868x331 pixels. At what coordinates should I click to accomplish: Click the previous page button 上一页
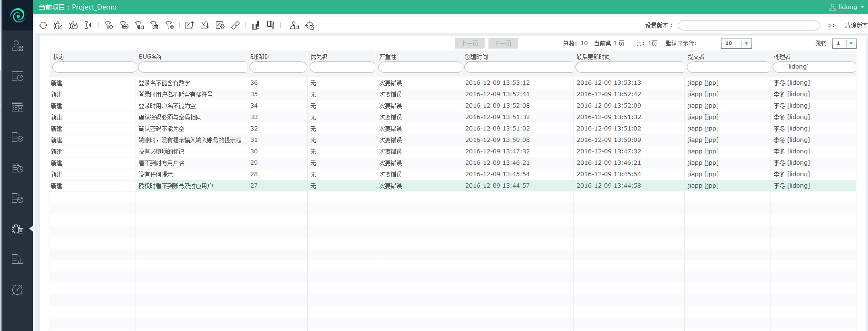[x=470, y=43]
